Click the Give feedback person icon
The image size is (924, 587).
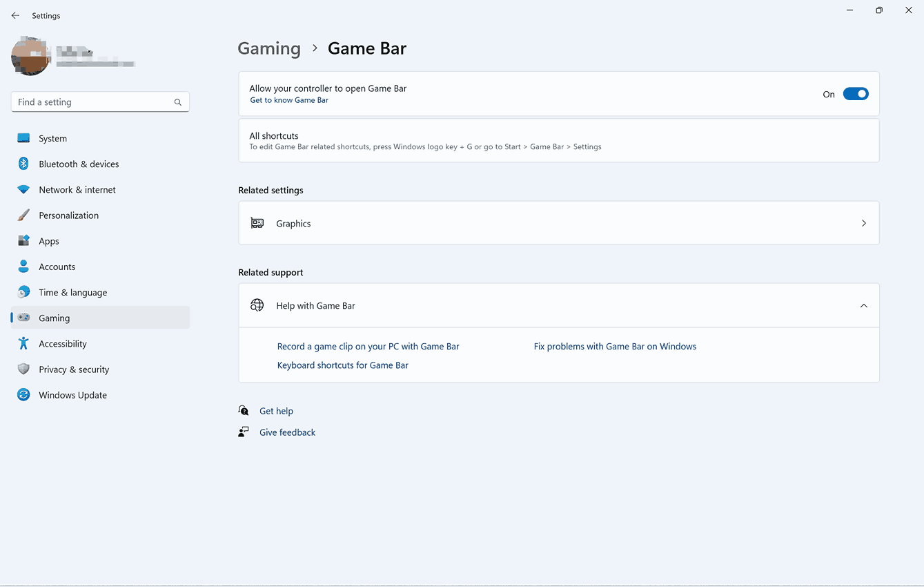tap(244, 432)
